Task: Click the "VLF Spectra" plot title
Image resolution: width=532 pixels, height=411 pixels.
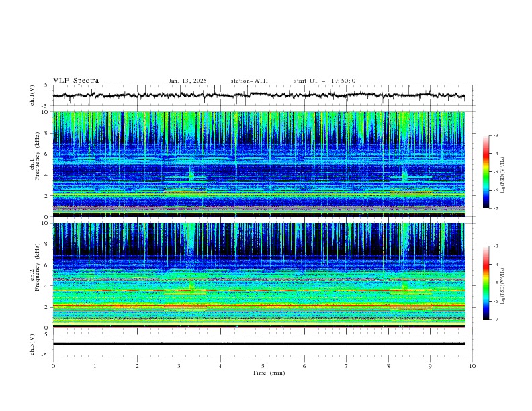Action: point(76,81)
